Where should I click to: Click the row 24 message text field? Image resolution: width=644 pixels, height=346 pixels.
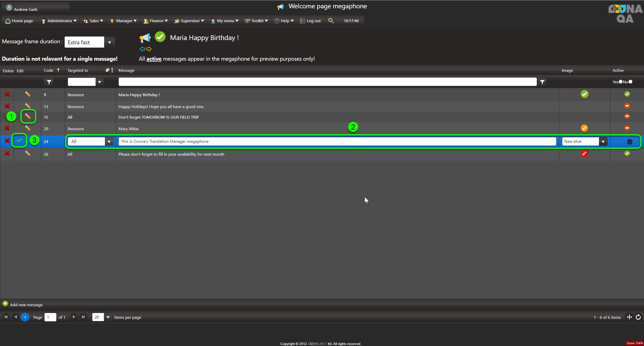337,141
